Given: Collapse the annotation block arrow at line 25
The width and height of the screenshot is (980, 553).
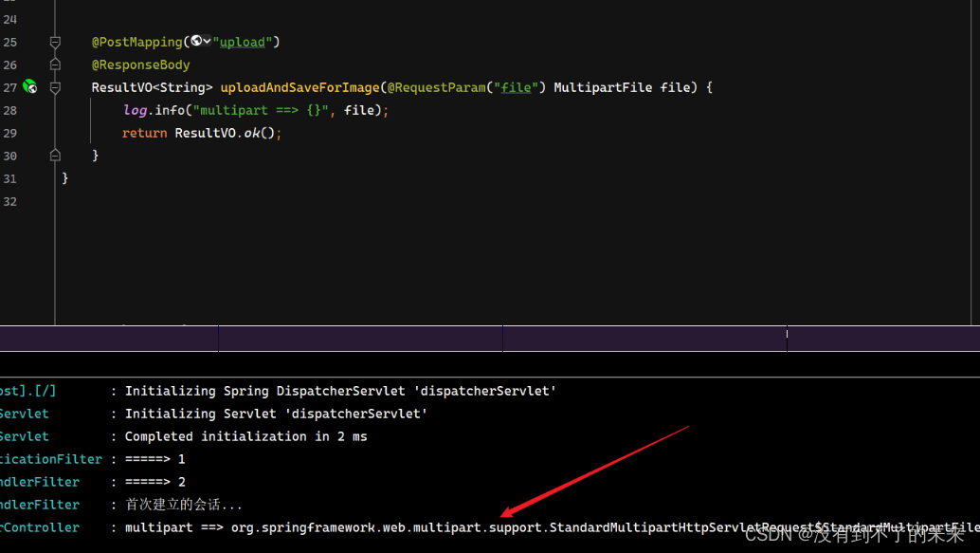Looking at the screenshot, I should coord(54,42).
